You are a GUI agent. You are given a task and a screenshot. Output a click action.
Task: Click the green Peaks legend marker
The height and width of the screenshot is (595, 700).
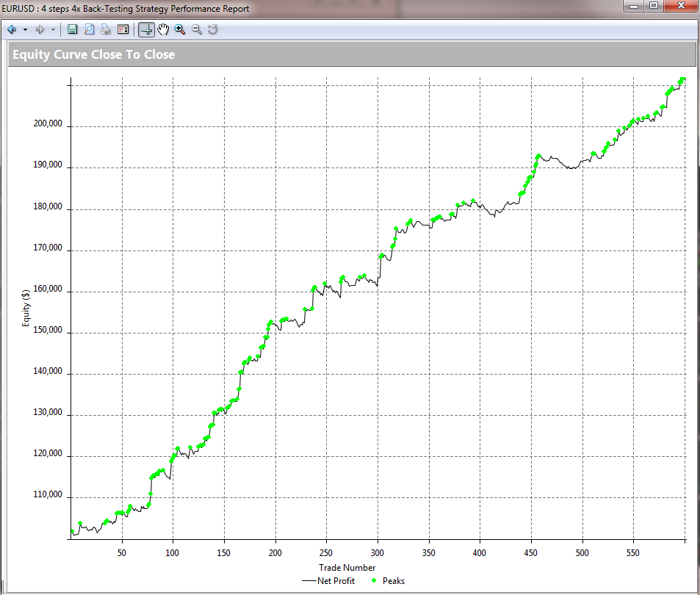pos(374,581)
